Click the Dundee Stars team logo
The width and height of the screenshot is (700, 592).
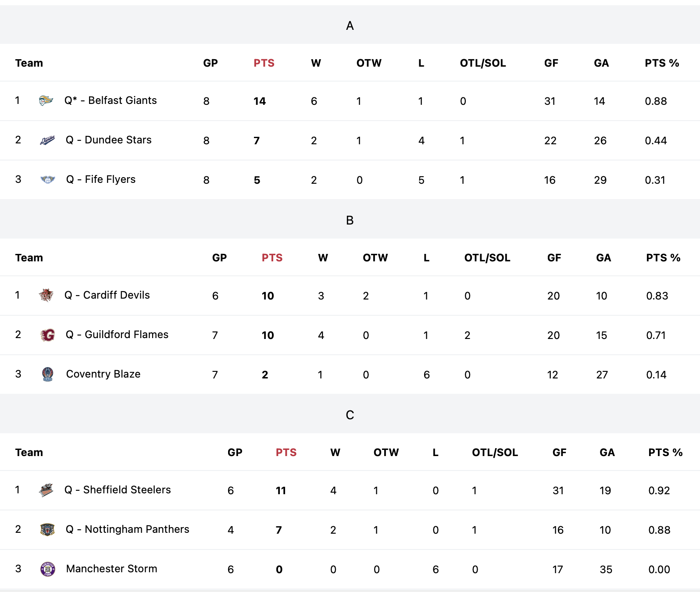(47, 140)
